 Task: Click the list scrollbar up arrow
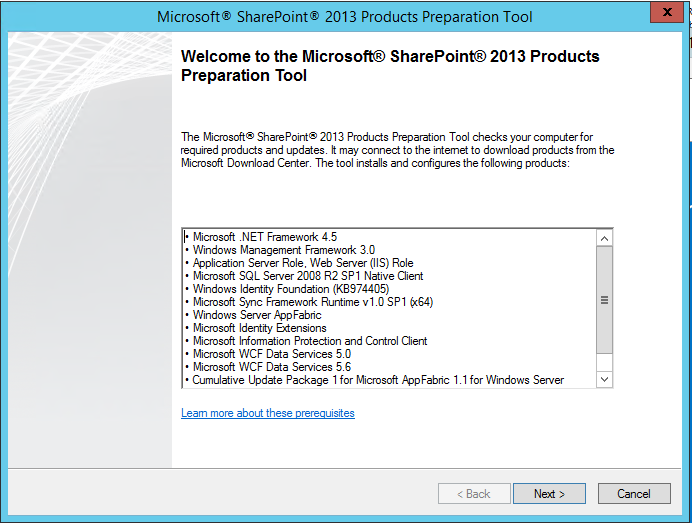604,238
